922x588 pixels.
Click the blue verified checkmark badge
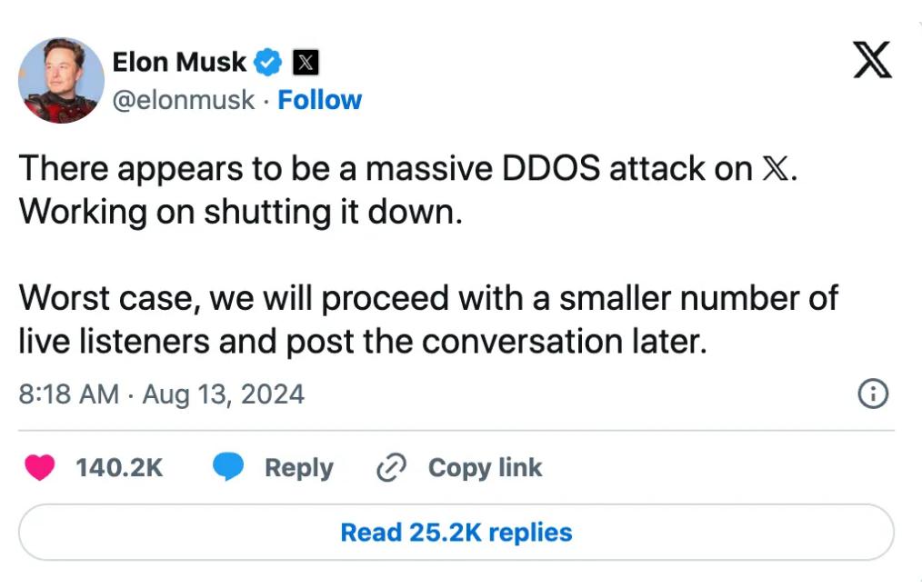click(x=267, y=63)
